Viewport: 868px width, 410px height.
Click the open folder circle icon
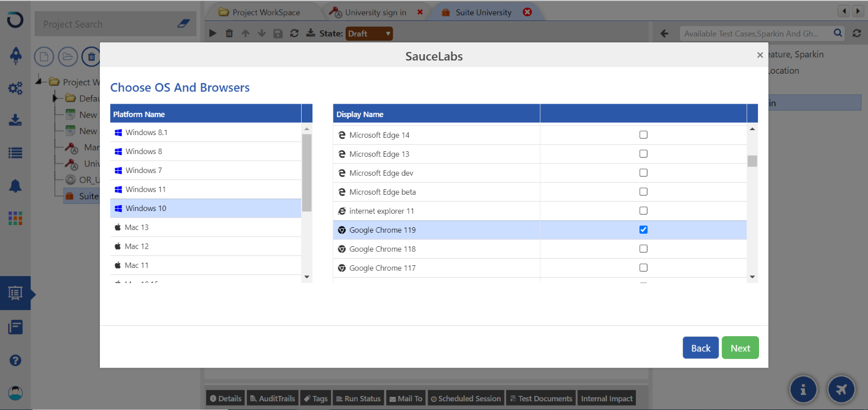point(67,56)
